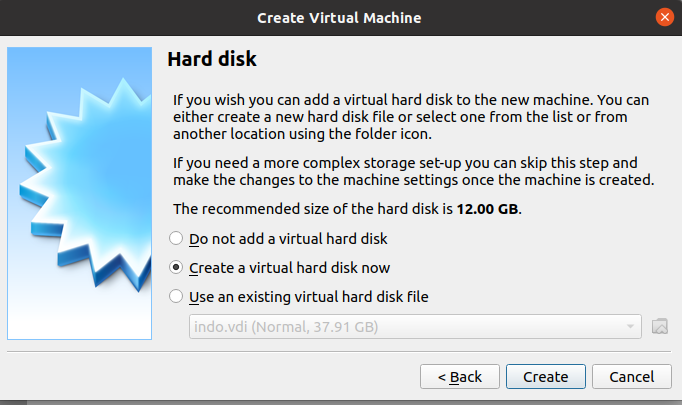Open the folder icon to choose disk file
The width and height of the screenshot is (682, 405).
tap(659, 326)
